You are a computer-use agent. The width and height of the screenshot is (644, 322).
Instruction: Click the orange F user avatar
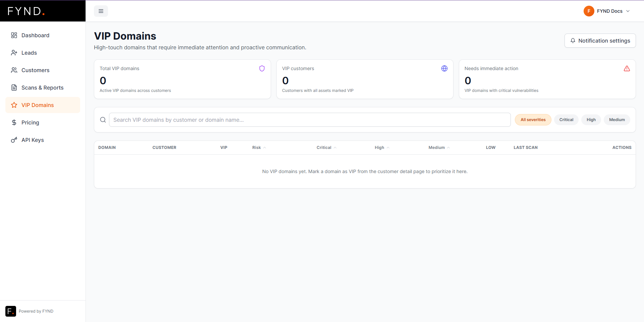(589, 11)
